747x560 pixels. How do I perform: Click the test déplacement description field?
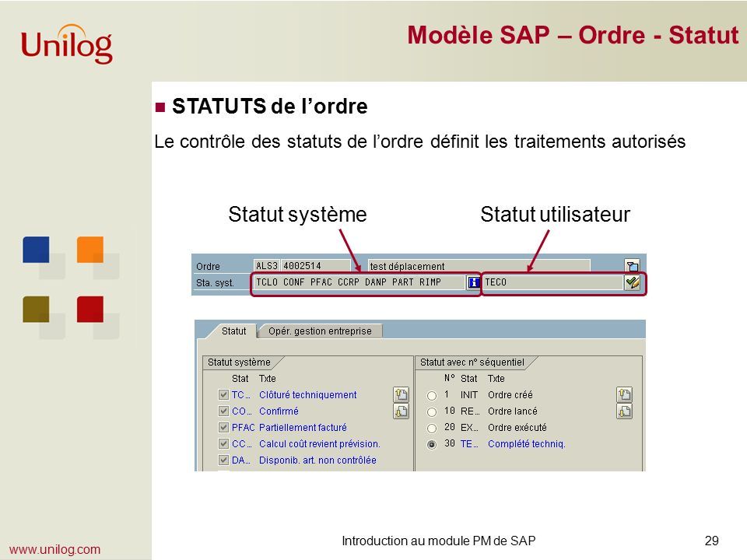[x=479, y=266]
